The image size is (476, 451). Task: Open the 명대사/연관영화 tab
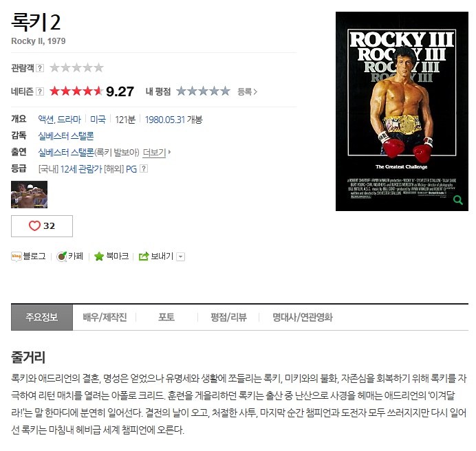[x=303, y=318]
